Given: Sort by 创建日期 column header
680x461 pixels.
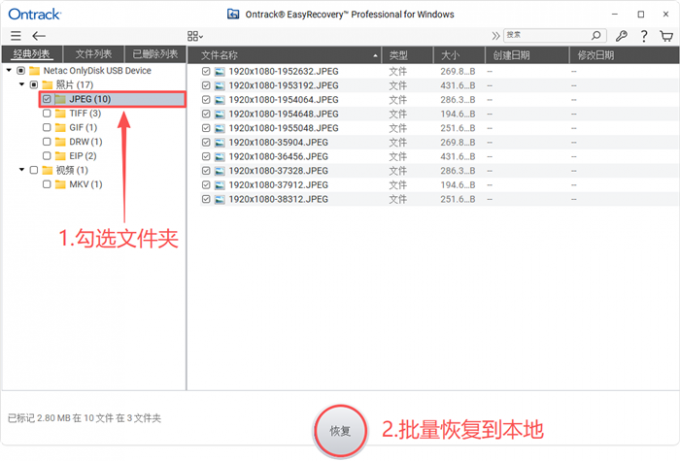Looking at the screenshot, I should (527, 55).
